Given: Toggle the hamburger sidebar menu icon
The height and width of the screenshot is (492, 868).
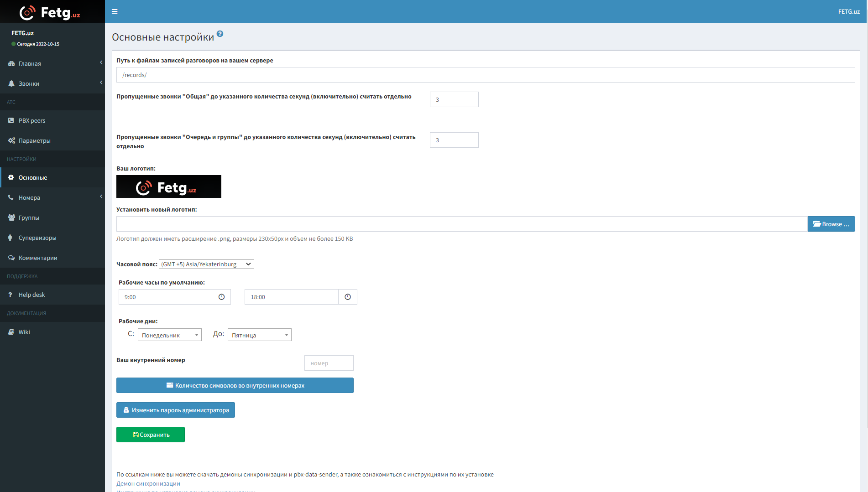Looking at the screenshot, I should tap(115, 11).
